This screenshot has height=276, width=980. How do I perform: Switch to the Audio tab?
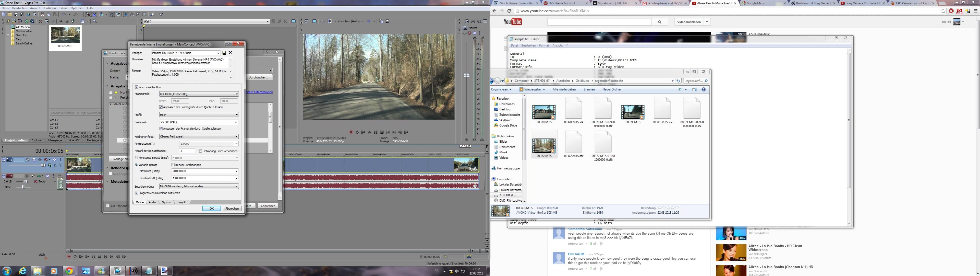coord(152,202)
